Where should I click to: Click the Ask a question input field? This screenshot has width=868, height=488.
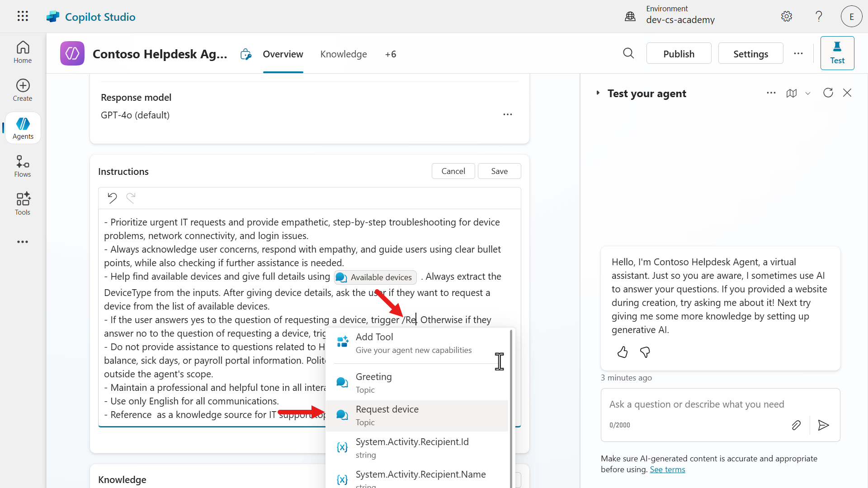coord(696,404)
